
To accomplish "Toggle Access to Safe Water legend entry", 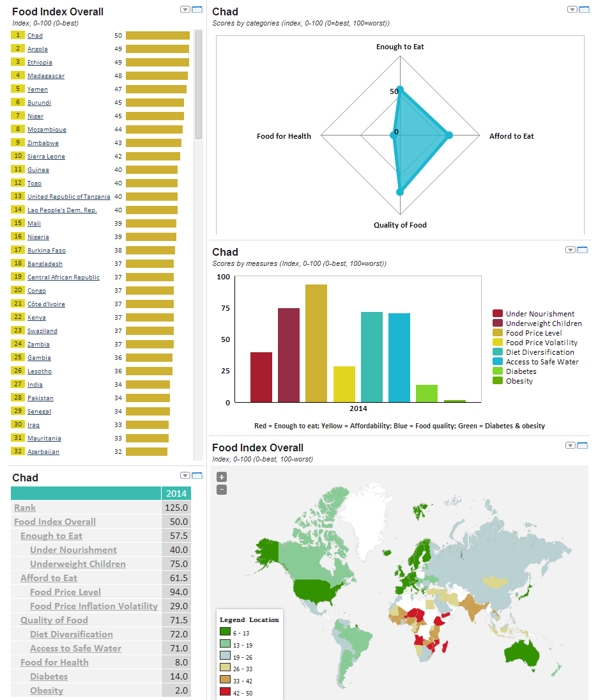I will click(x=542, y=362).
